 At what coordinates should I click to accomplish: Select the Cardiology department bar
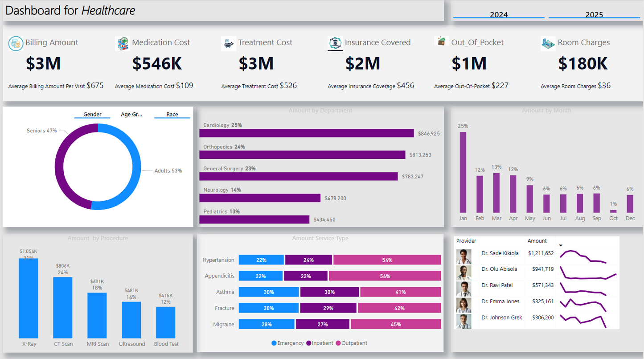(x=306, y=133)
